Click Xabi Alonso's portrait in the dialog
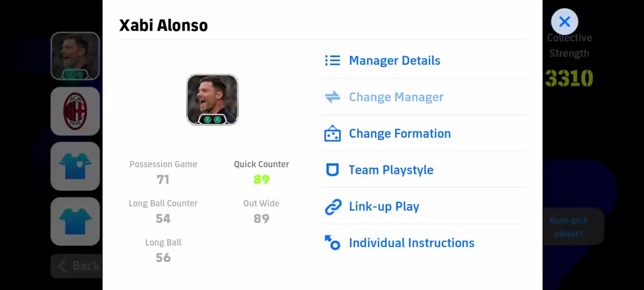The image size is (644, 290). coord(212,100)
